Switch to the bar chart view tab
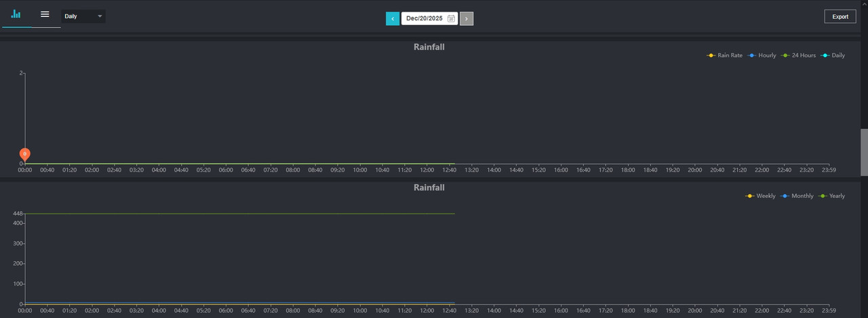 [16, 14]
